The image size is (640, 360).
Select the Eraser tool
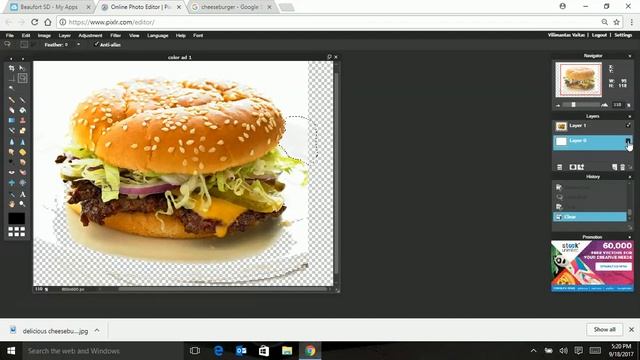click(x=11, y=110)
